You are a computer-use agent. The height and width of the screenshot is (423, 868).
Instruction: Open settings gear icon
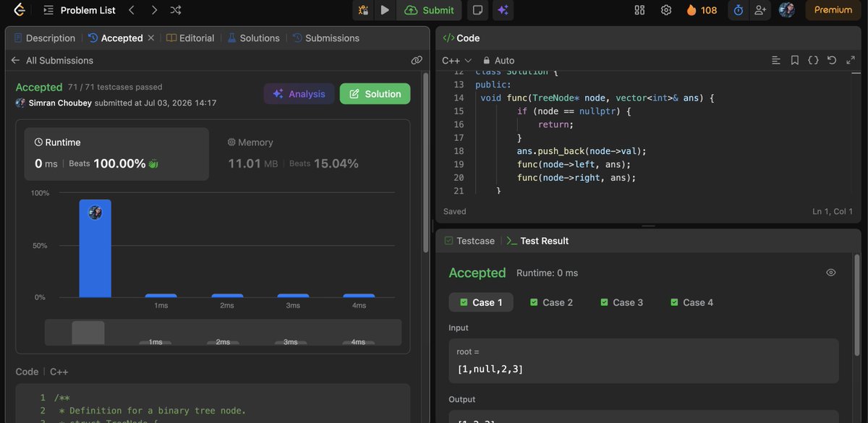tap(666, 10)
